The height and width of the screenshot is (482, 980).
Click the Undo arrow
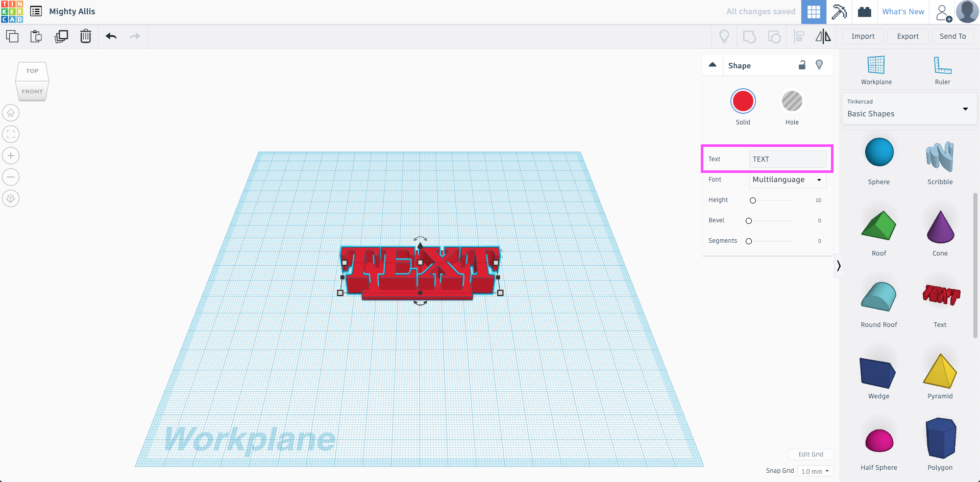point(111,36)
